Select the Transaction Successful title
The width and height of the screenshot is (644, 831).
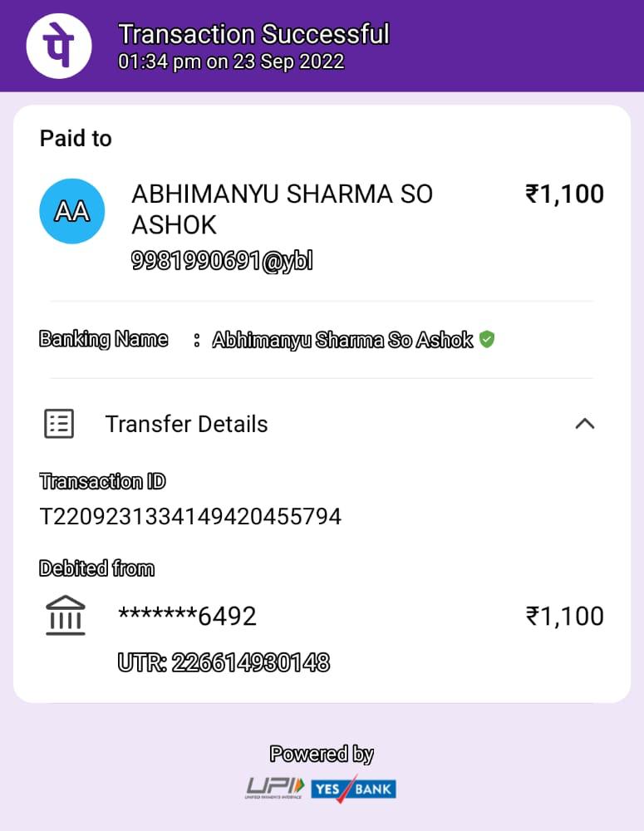[253, 34]
